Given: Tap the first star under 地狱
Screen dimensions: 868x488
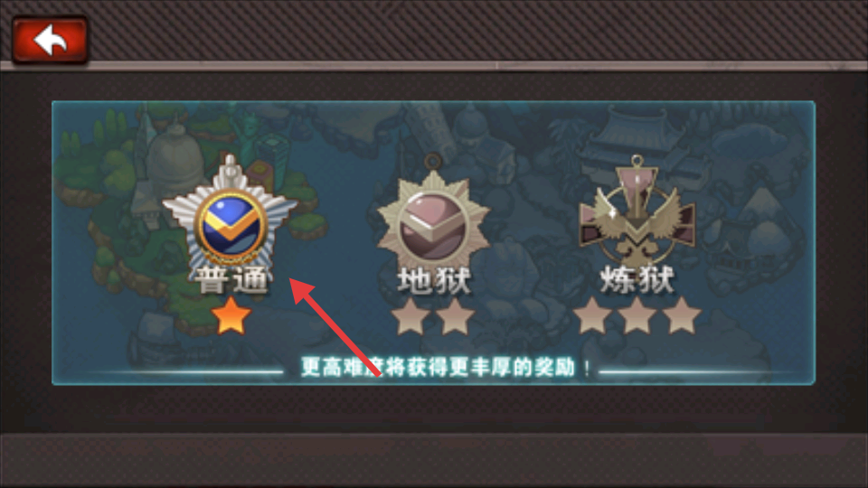Looking at the screenshot, I should pyautogui.click(x=410, y=316).
